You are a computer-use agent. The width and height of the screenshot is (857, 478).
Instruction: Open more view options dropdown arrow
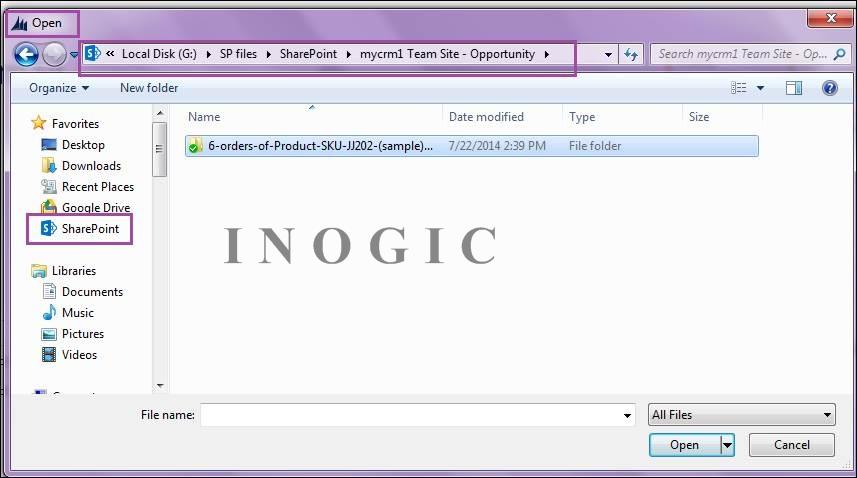[x=760, y=88]
